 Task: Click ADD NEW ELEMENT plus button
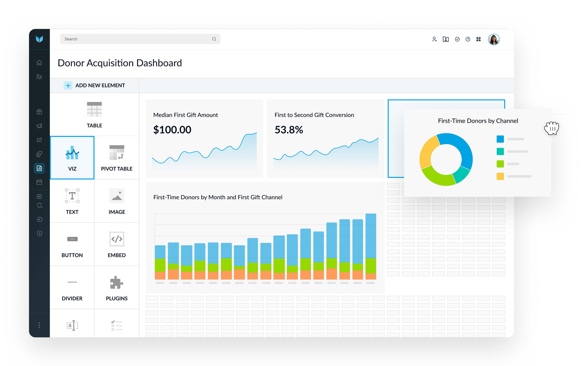(68, 85)
